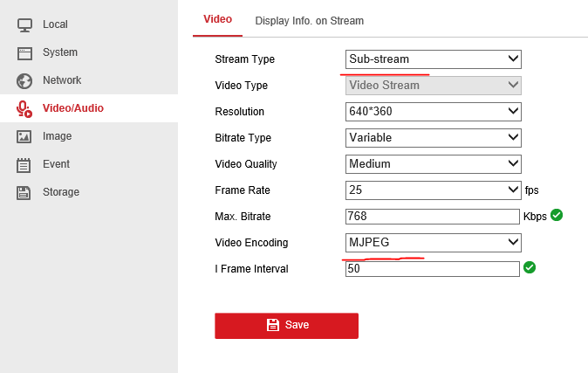588x373 pixels.
Task: Select the Video Quality dropdown
Action: click(x=433, y=164)
